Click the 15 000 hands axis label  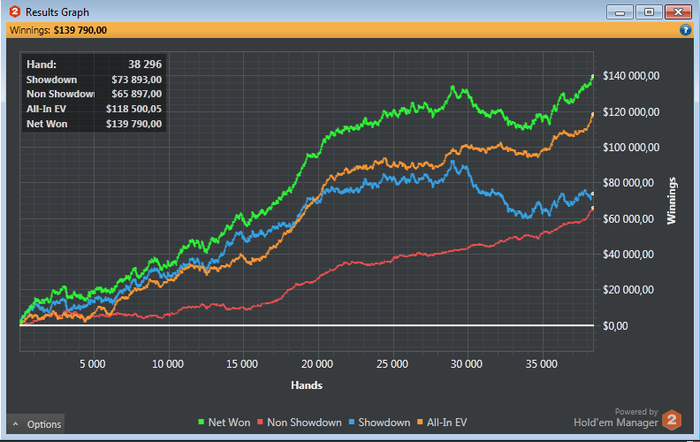(x=242, y=364)
